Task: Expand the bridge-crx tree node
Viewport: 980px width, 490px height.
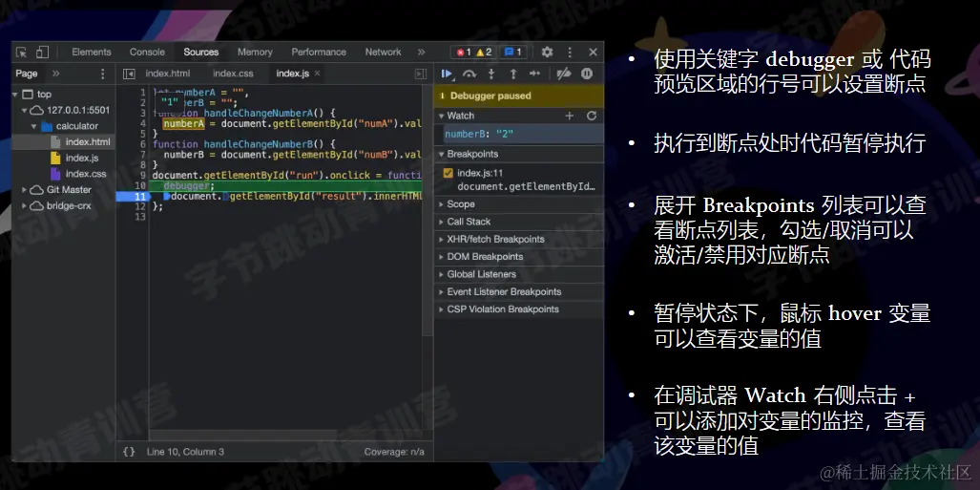Action: 25,206
